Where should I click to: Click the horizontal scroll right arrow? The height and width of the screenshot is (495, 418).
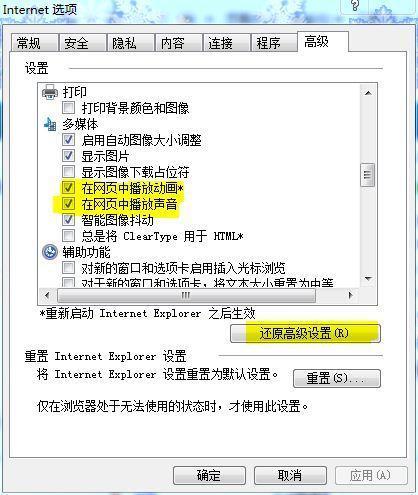pos(350,295)
